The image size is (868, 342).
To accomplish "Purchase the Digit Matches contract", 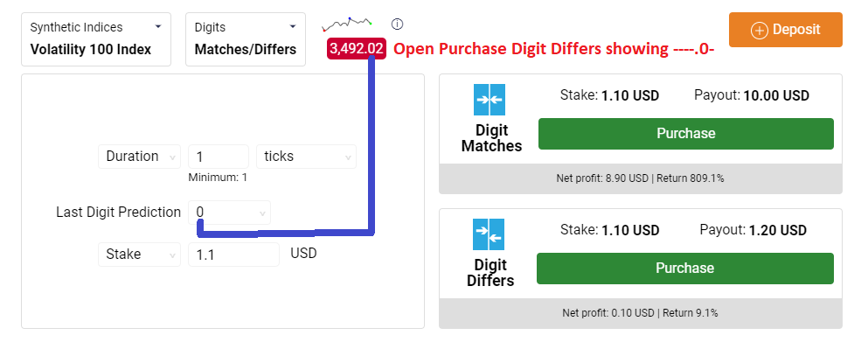I will (x=686, y=134).
